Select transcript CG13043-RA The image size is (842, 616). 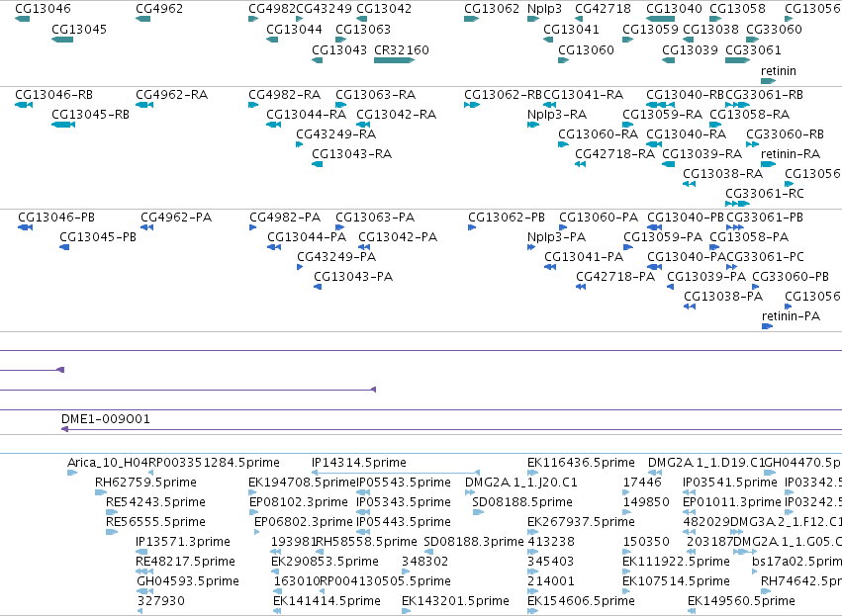pyautogui.click(x=351, y=154)
